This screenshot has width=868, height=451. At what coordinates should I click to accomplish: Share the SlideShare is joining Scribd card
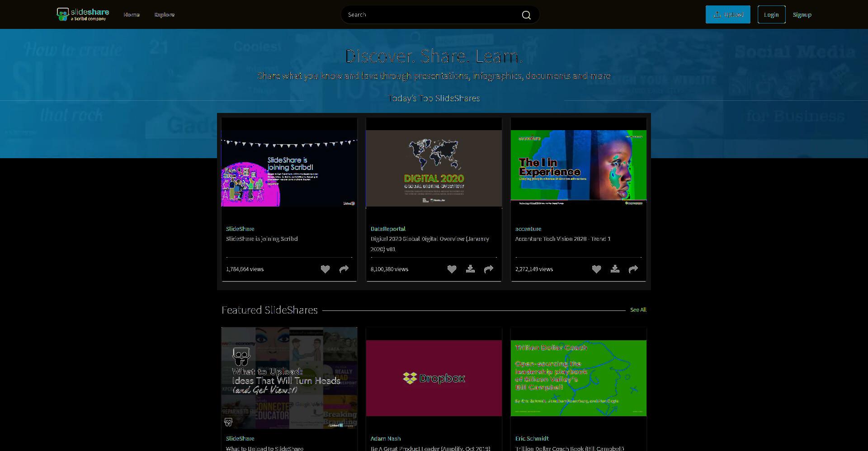tap(344, 269)
